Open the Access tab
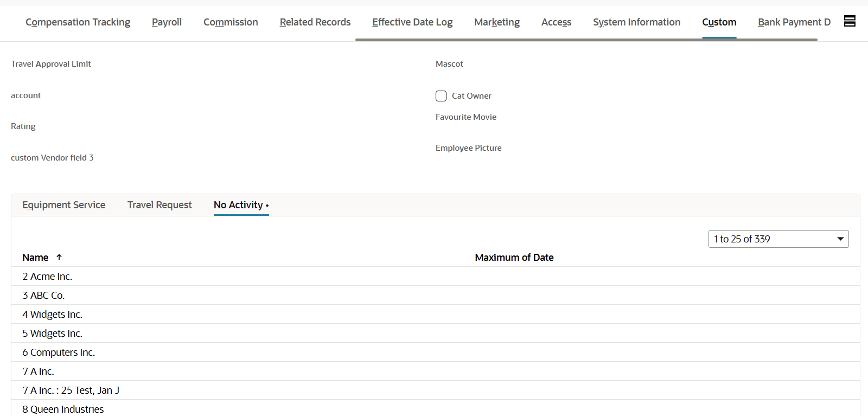This screenshot has height=416, width=868. point(556,22)
